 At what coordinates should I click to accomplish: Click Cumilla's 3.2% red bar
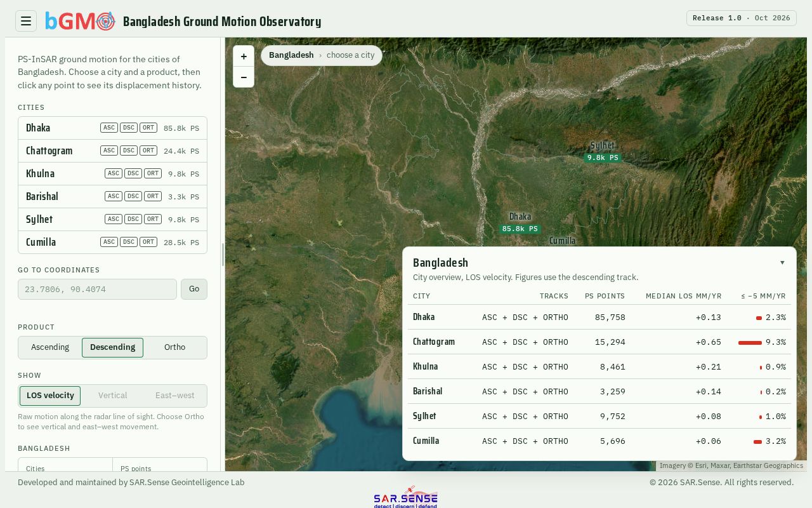(x=757, y=441)
